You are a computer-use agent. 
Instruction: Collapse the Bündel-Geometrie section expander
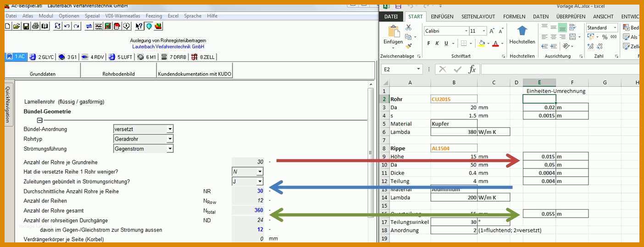click(x=40, y=120)
